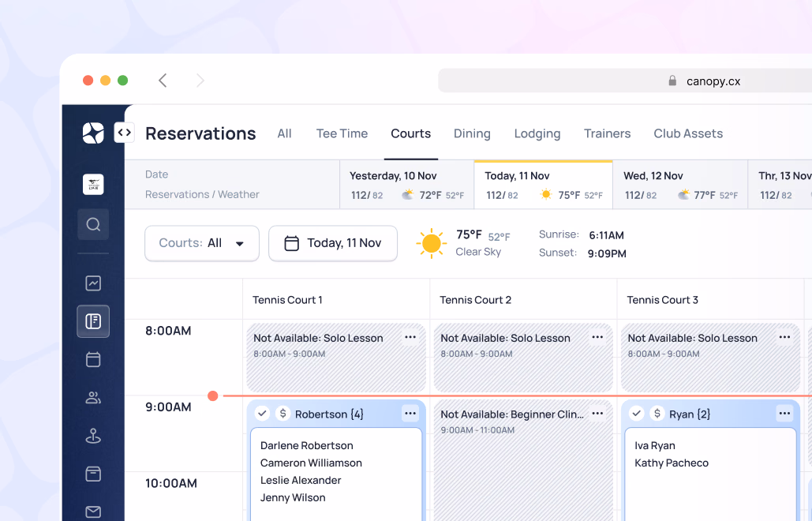Open Court 1 Not Available: Solo Lesson block

pyautogui.click(x=336, y=358)
